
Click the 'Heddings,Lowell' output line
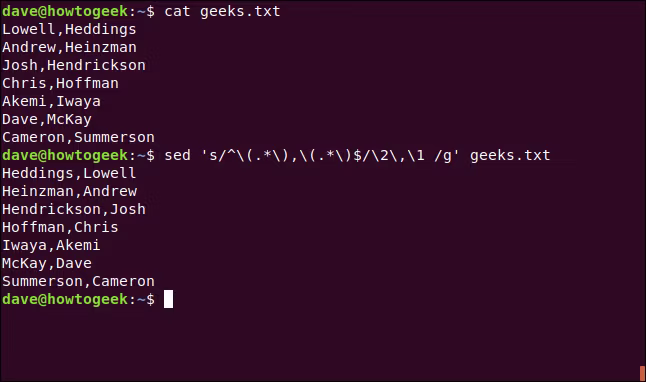coord(69,173)
